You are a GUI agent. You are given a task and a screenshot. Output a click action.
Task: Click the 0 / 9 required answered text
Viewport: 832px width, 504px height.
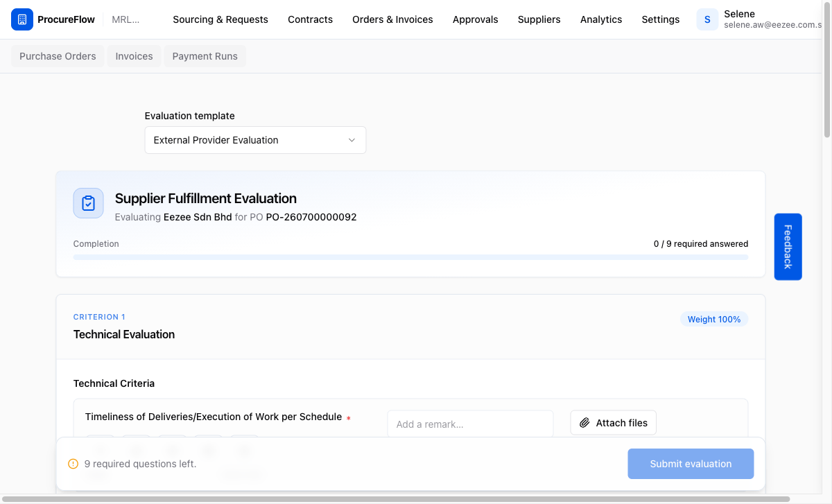pos(701,244)
